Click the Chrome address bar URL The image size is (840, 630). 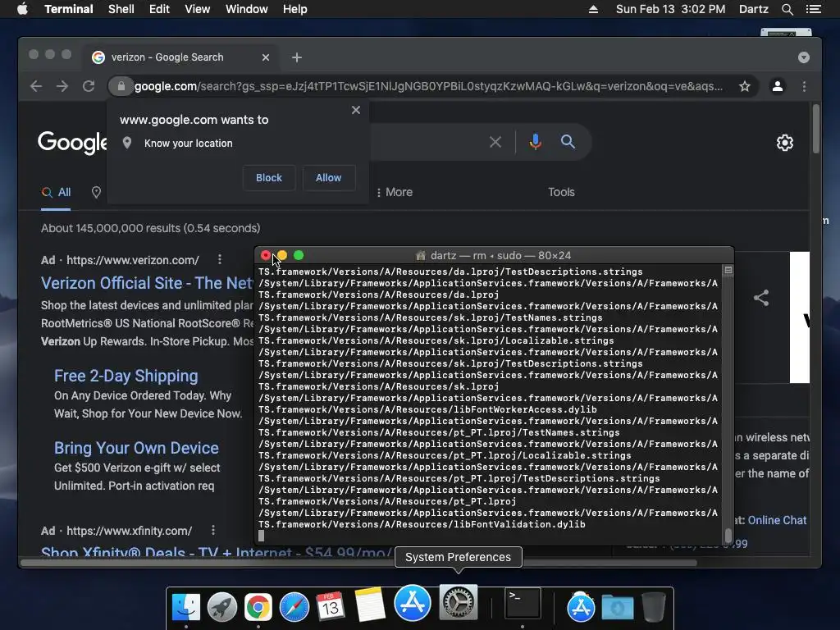pyautogui.click(x=428, y=86)
